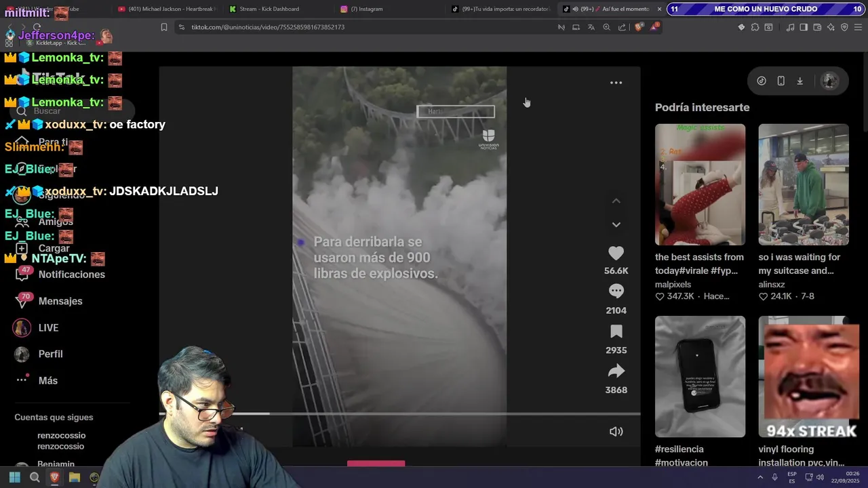The height and width of the screenshot is (488, 868).
Task: Open the renzocossio followed account
Action: coord(61,441)
